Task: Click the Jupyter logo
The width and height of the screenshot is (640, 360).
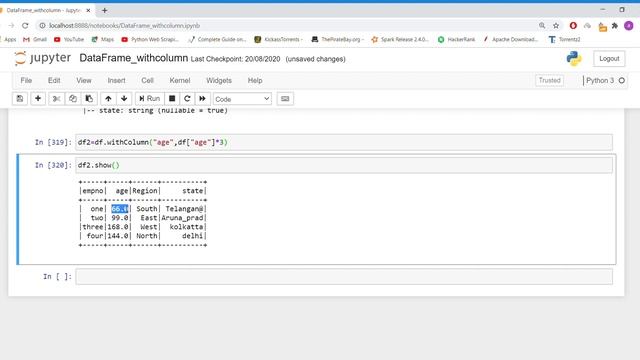Action: pos(42,58)
